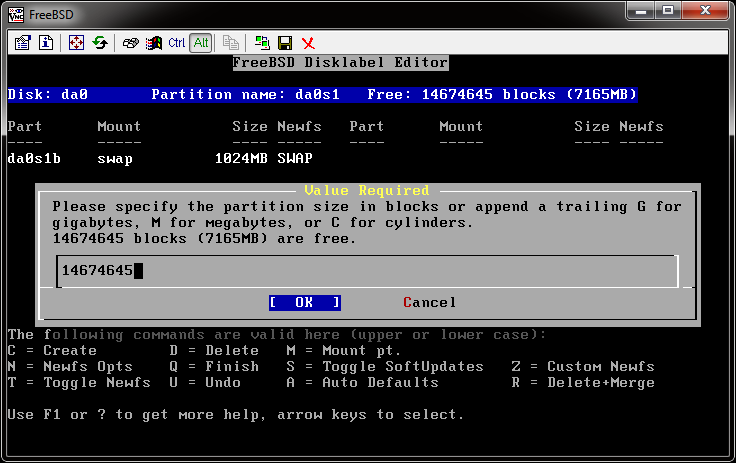Cancel the Value Required dialog
The image size is (736, 463).
coord(429,302)
